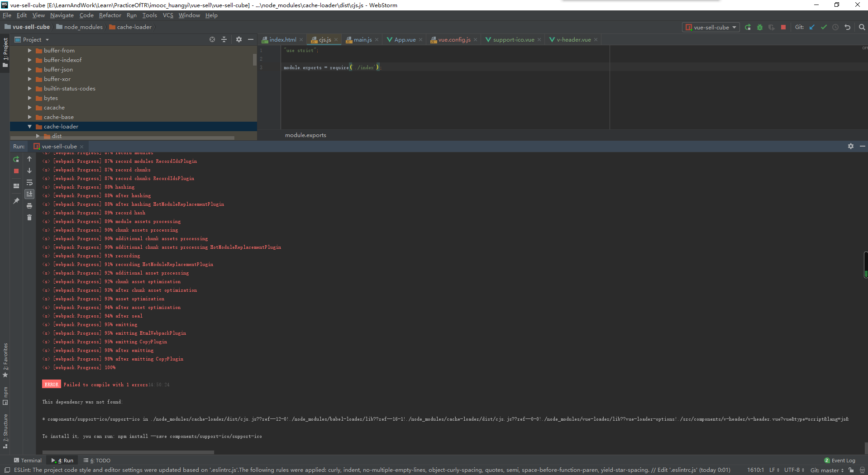
Task: Jump up the stack trace in console
Action: (x=29, y=159)
